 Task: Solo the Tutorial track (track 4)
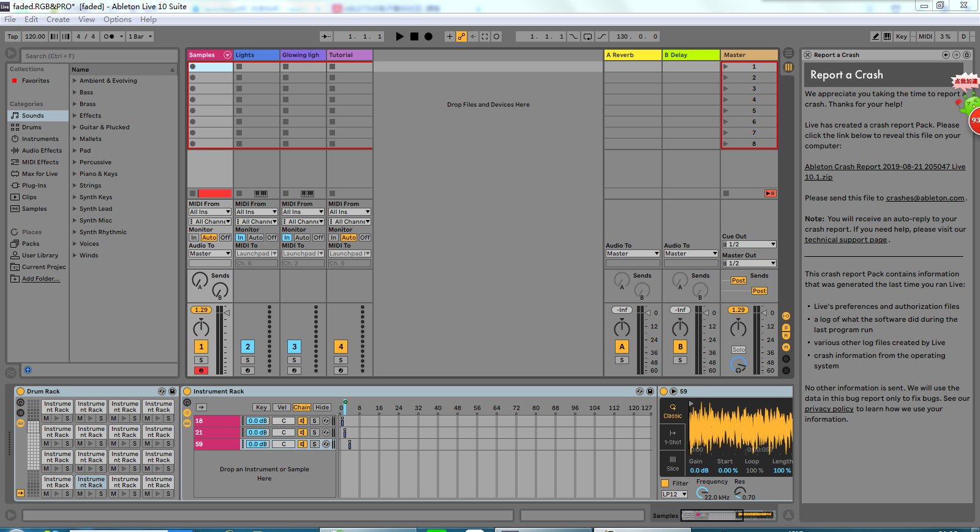(x=341, y=360)
